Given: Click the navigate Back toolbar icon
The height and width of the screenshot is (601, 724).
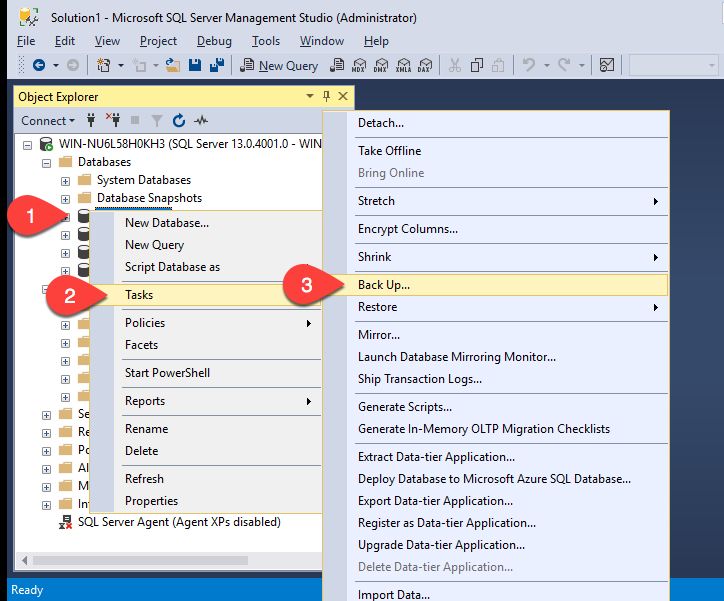Looking at the screenshot, I should pyautogui.click(x=39, y=65).
